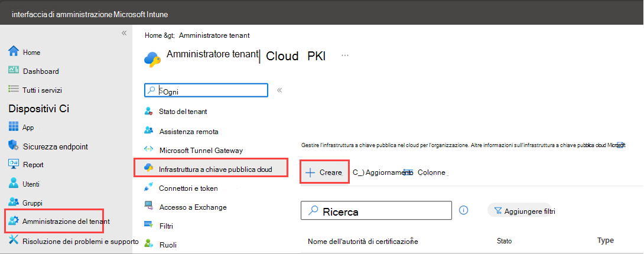Click the Gruppi people icon
This screenshot has height=254, width=644.
(x=14, y=202)
